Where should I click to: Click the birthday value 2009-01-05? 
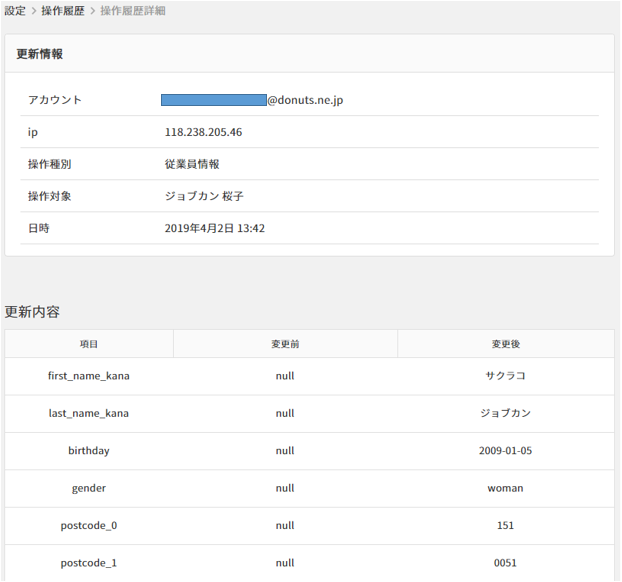click(505, 451)
